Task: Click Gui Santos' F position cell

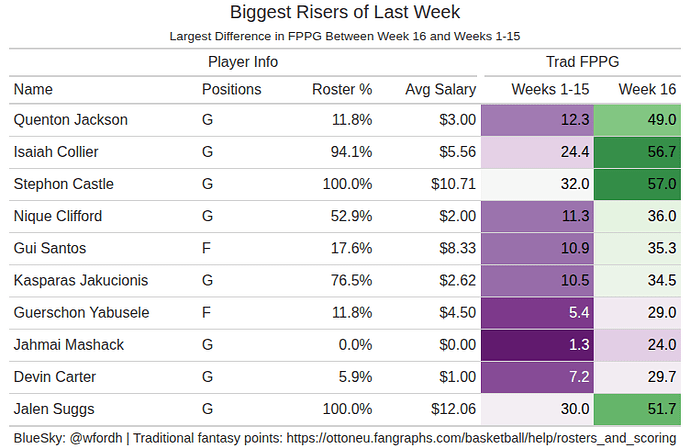Action: pos(206,248)
